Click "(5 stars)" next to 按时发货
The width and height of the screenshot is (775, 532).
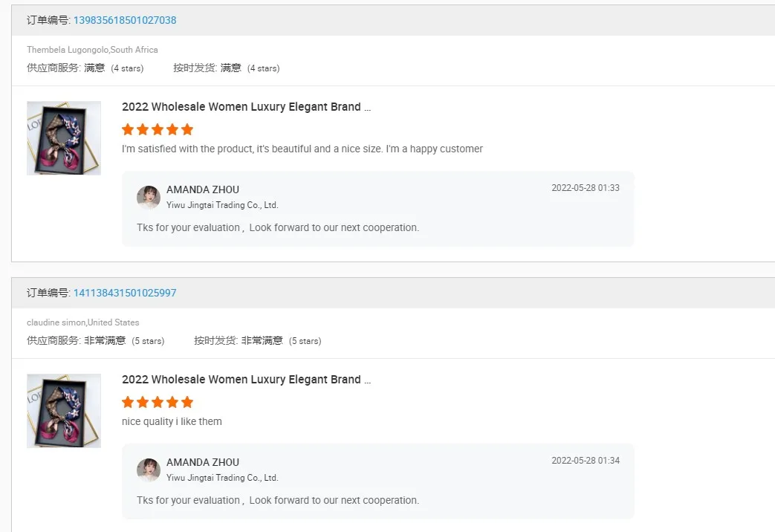pos(305,341)
